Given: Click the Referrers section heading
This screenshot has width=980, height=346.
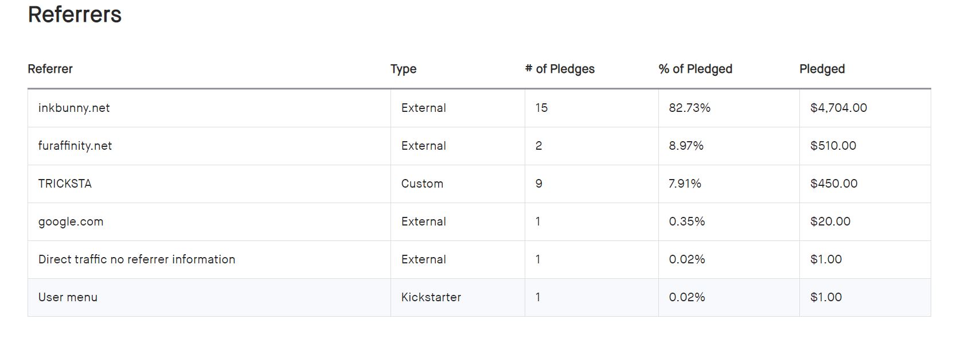Looking at the screenshot, I should point(75,14).
